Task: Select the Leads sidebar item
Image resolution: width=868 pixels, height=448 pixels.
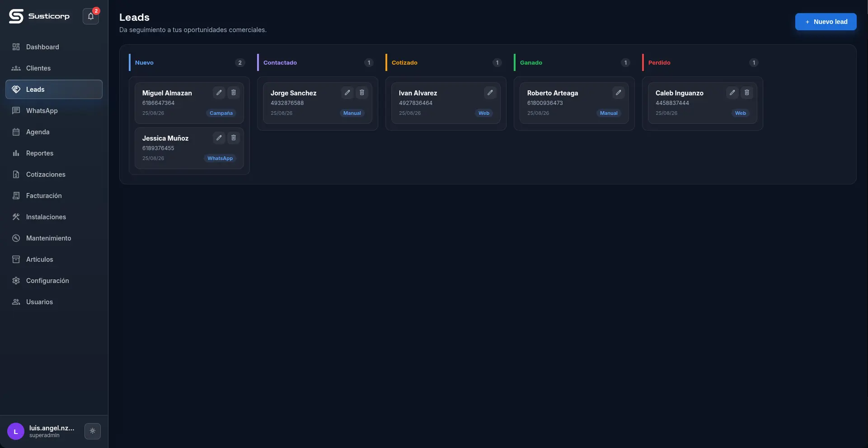Action: click(54, 90)
